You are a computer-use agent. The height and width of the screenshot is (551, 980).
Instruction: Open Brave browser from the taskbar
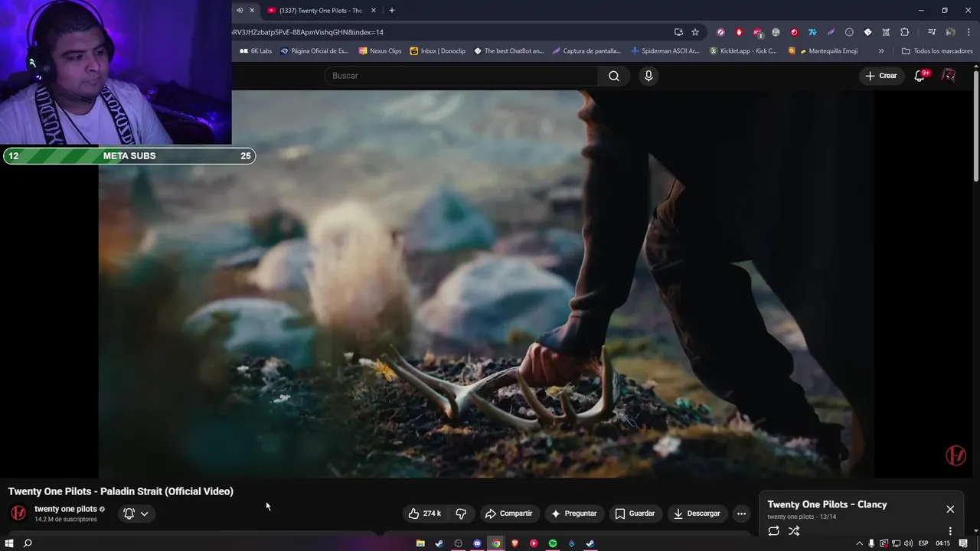click(x=514, y=543)
